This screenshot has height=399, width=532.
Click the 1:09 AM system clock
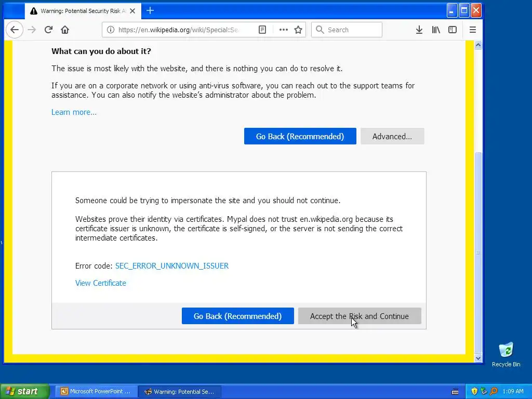click(513, 391)
